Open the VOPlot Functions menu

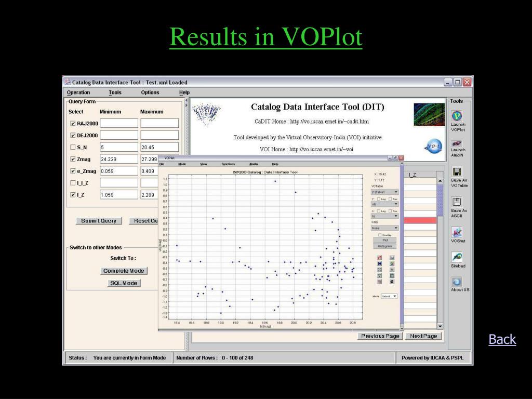click(x=228, y=164)
